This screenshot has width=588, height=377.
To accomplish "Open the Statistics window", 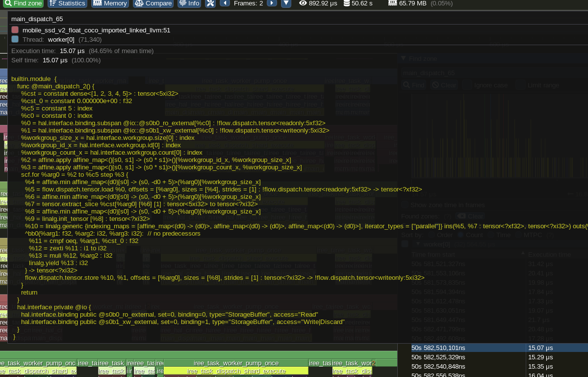I will pos(67,3).
